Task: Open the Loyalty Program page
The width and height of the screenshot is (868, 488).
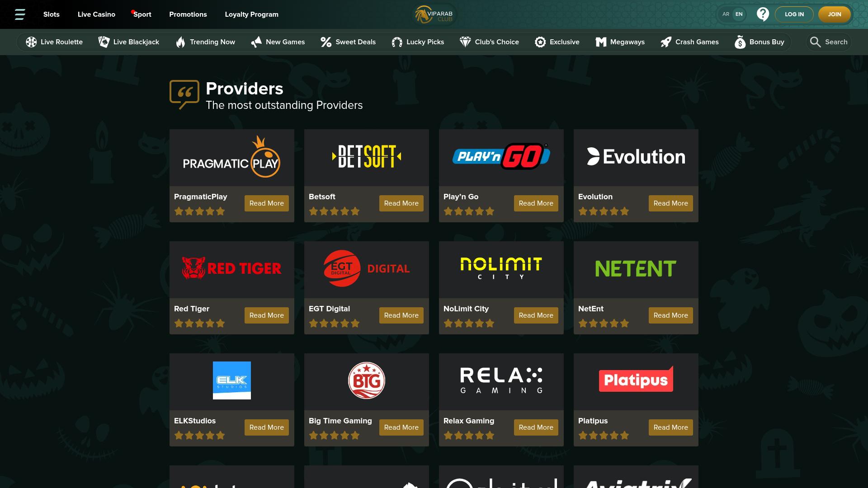Action: coord(252,14)
